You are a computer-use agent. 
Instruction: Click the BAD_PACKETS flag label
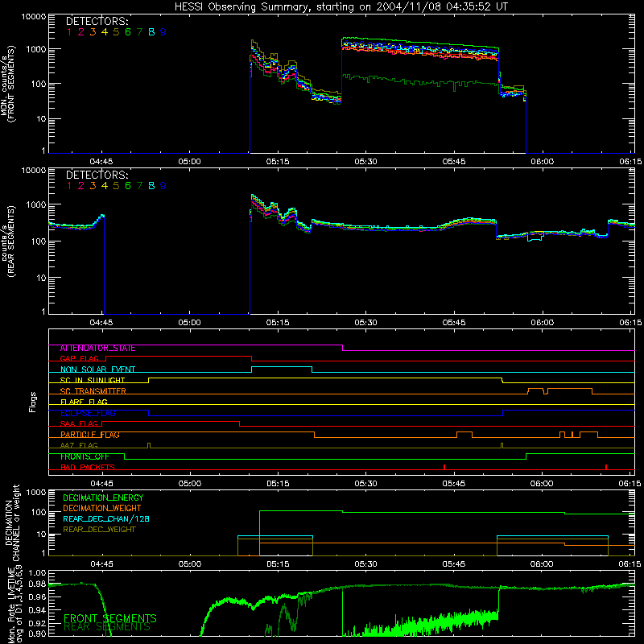(x=88, y=467)
